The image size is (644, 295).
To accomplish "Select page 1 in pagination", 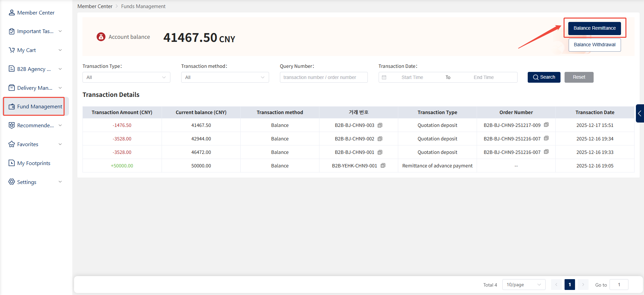I will pos(570,285).
